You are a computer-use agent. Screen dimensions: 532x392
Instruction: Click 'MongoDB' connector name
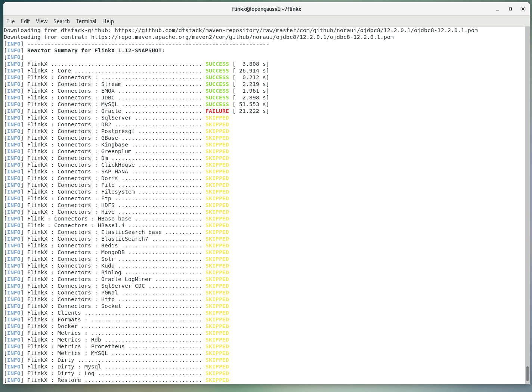tap(113, 252)
